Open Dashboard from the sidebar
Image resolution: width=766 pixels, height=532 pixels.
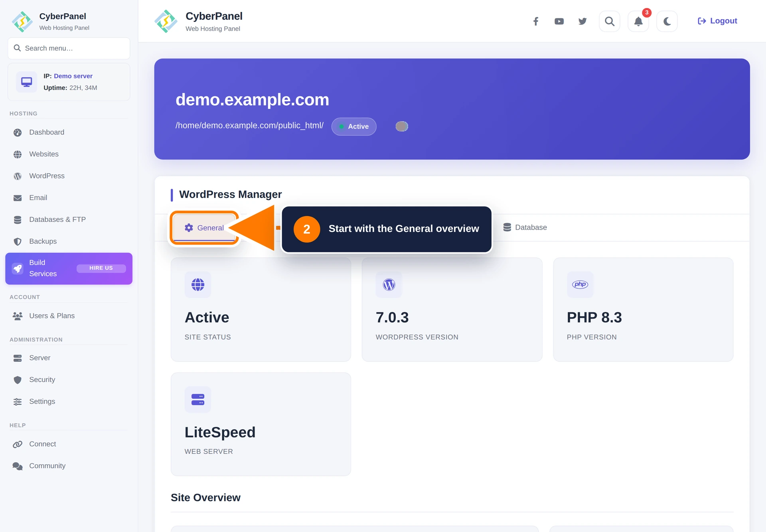69,132
